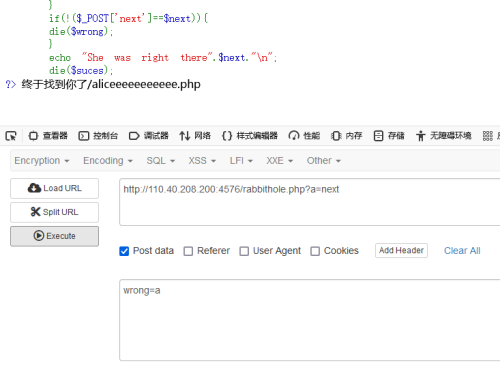Uncheck the Post data checkbox
The height and width of the screenshot is (370, 500).
(x=124, y=251)
